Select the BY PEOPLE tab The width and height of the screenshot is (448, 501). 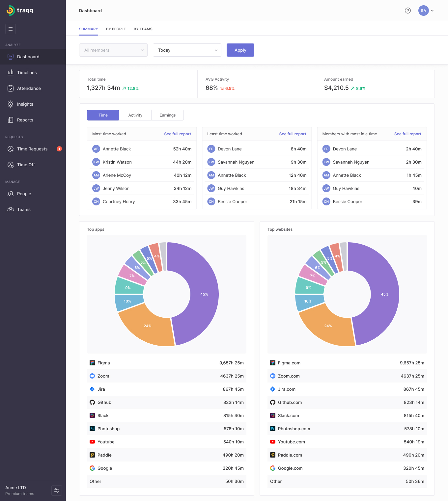click(116, 29)
